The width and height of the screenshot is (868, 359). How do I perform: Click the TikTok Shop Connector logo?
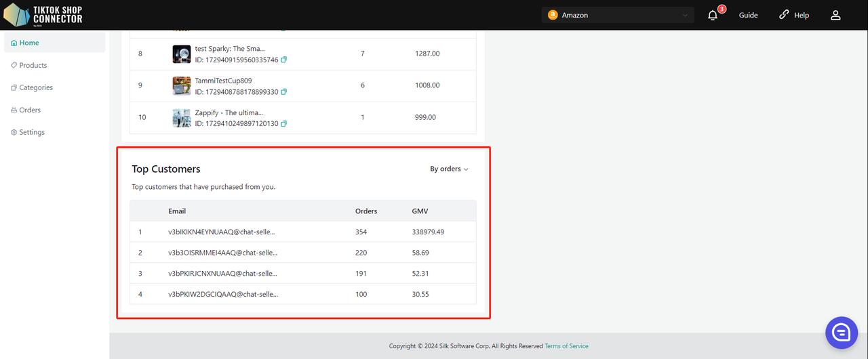[x=43, y=15]
